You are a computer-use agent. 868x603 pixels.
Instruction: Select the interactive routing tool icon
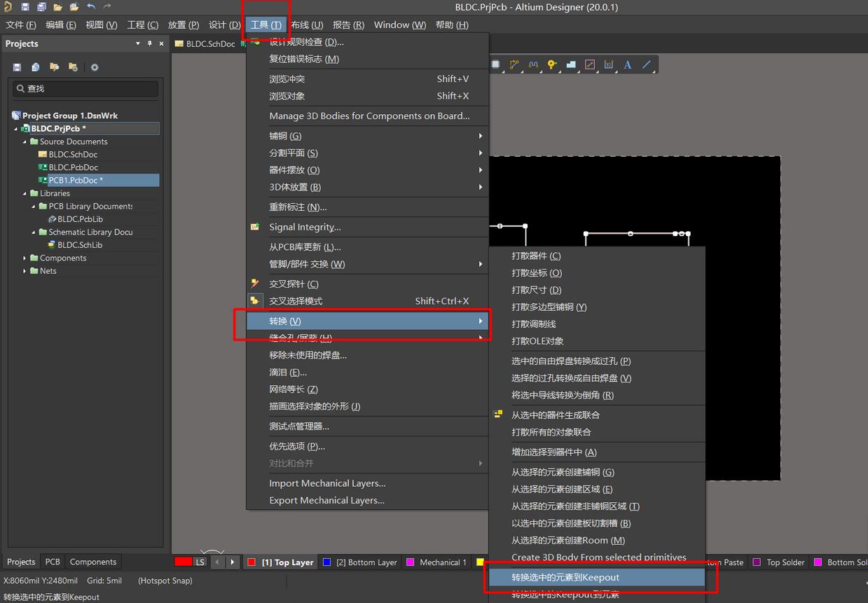515,64
